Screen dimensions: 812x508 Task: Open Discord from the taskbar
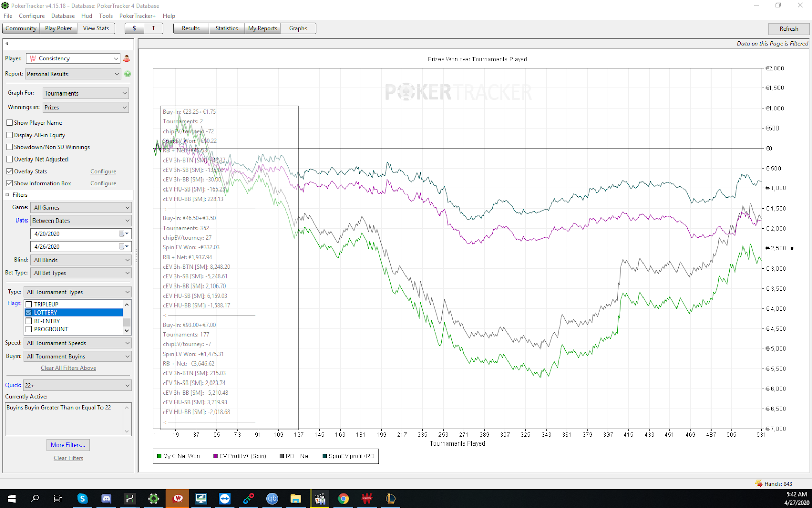(106, 499)
